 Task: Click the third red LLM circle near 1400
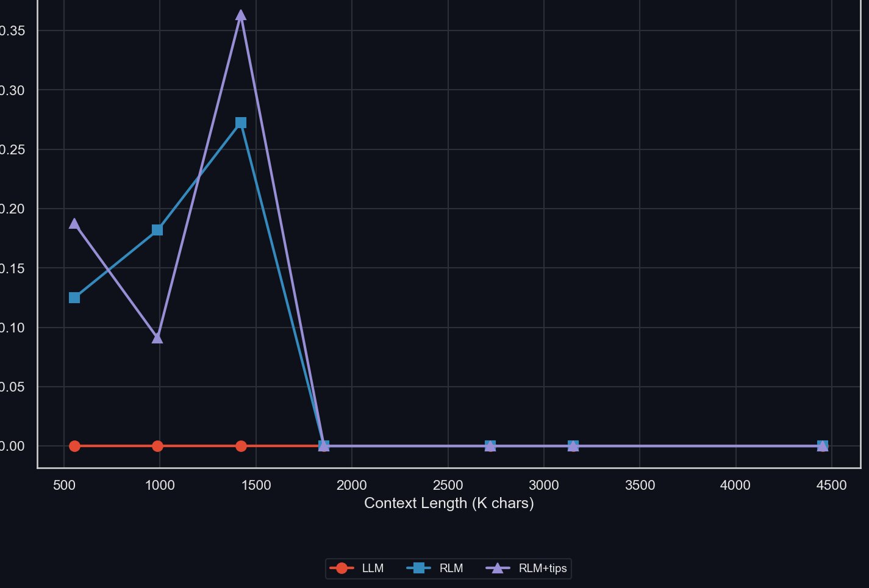coord(241,446)
